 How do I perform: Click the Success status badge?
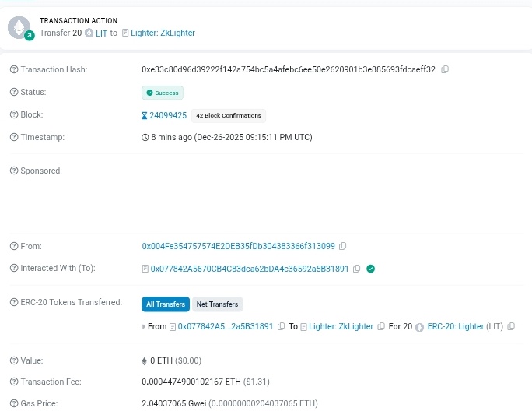[163, 93]
